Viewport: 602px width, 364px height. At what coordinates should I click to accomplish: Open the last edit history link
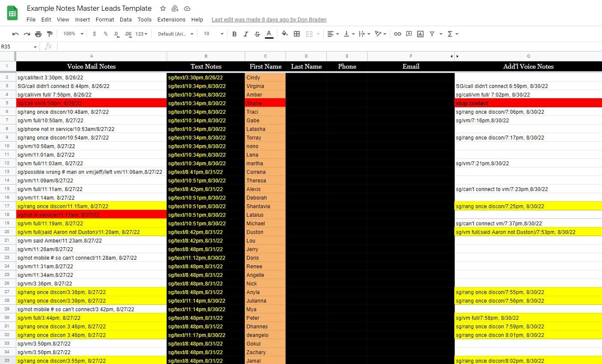pyautogui.click(x=269, y=20)
